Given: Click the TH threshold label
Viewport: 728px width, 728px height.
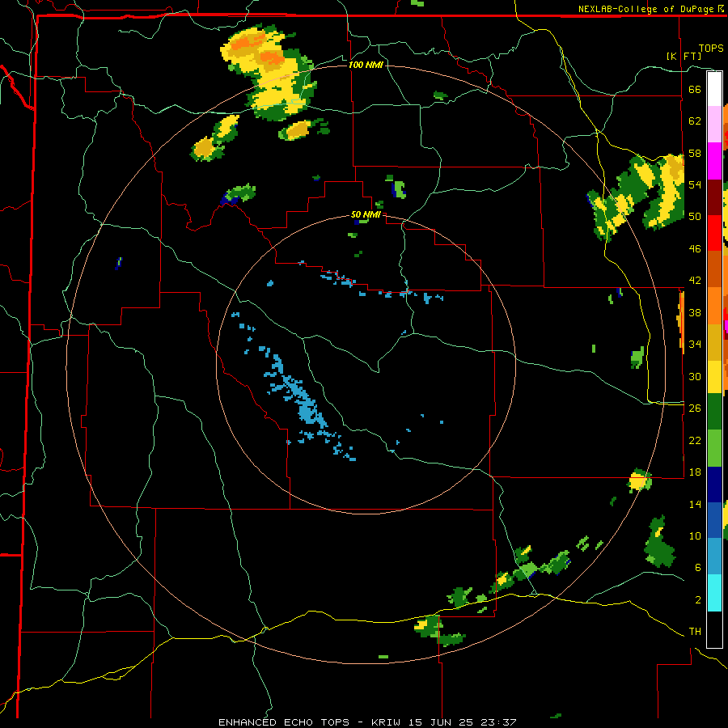Looking at the screenshot, I should [695, 631].
